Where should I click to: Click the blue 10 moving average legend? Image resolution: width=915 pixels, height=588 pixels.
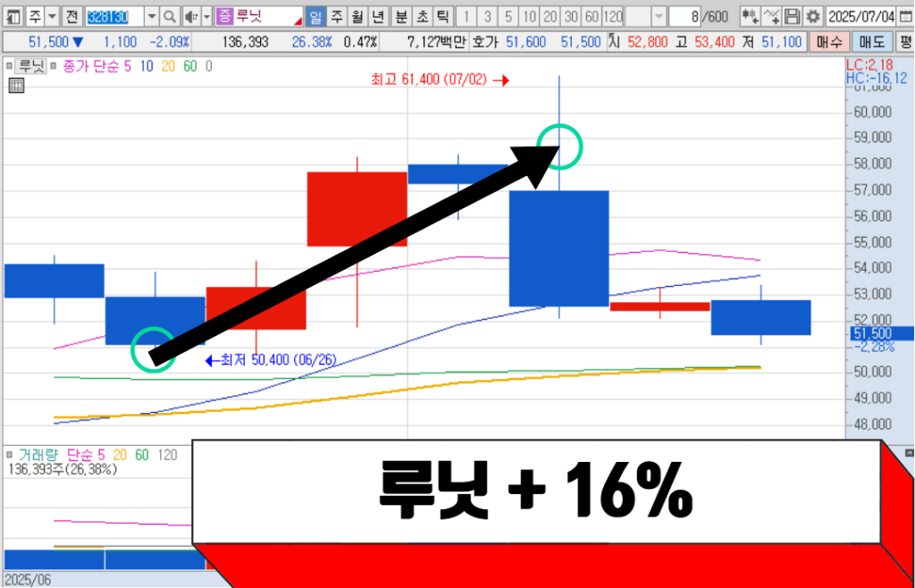click(147, 66)
